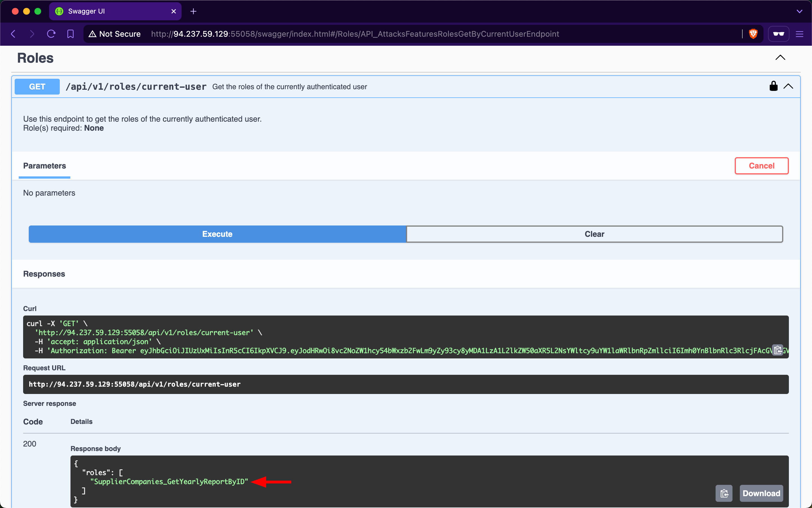812x508 pixels.
Task: Download the response body
Action: point(761,493)
